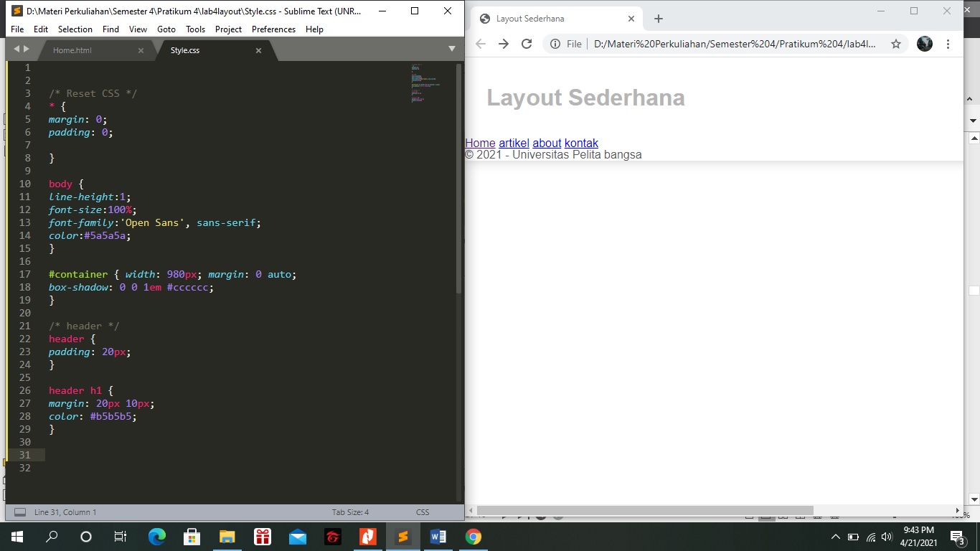Change Tab Size: 4 setting
This screenshot has height=551, width=980.
point(350,512)
